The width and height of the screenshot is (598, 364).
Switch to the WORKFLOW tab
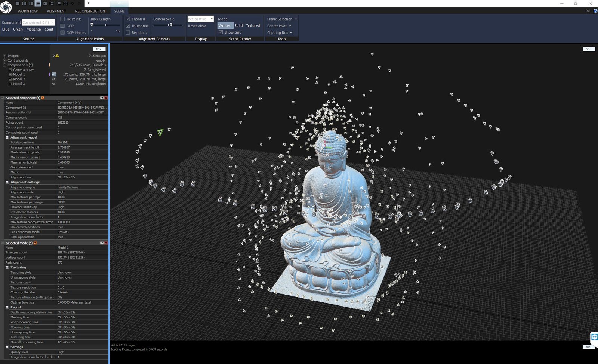[27, 11]
